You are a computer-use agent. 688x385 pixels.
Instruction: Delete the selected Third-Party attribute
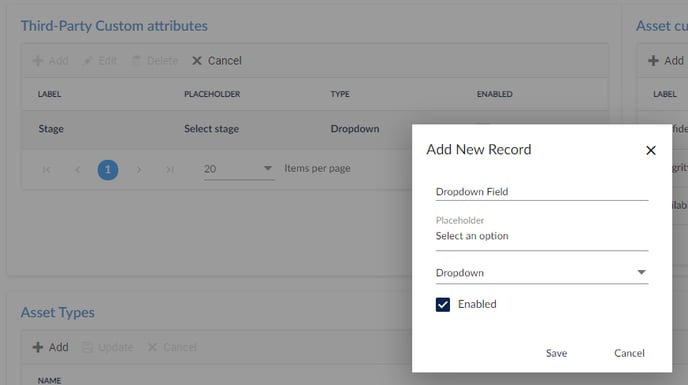[155, 61]
